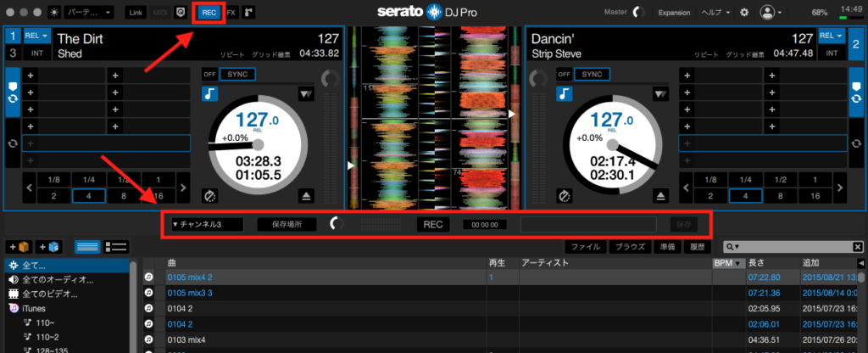Viewport: 868px width, 353px height.
Task: Open the user profile account icon
Action: pyautogui.click(x=766, y=12)
